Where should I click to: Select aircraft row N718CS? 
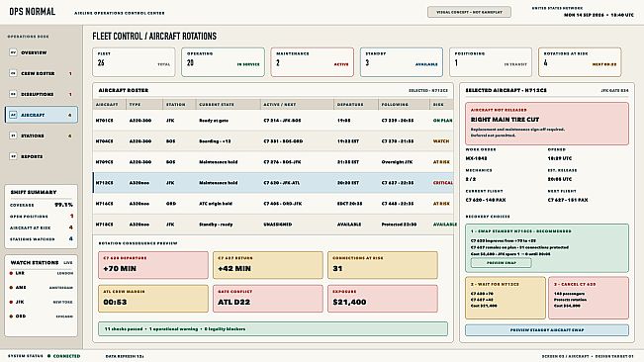[273, 225]
